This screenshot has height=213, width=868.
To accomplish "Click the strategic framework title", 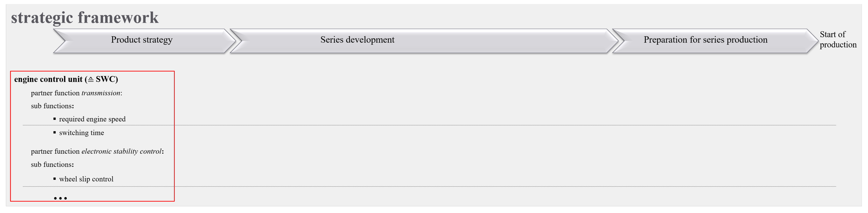I will 84,18.
